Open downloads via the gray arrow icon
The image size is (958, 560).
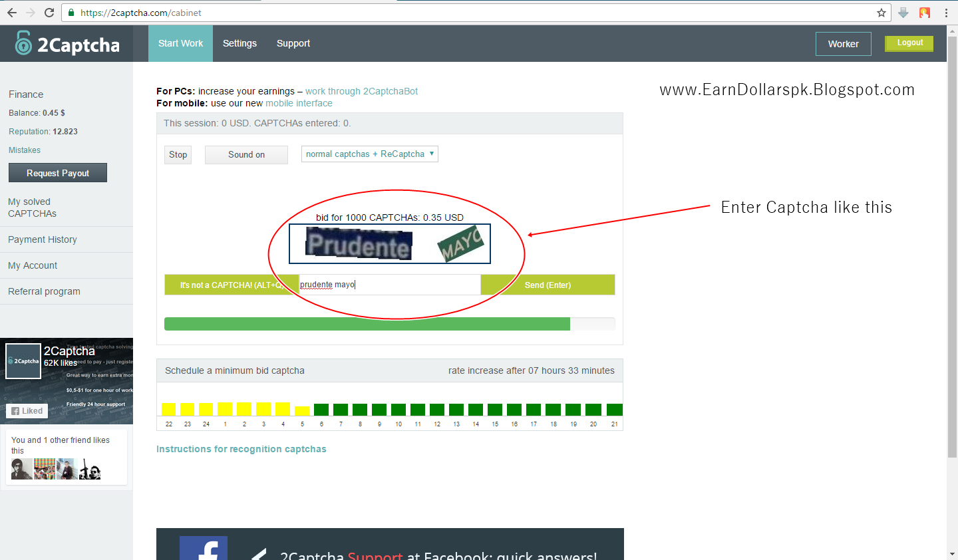(x=903, y=12)
